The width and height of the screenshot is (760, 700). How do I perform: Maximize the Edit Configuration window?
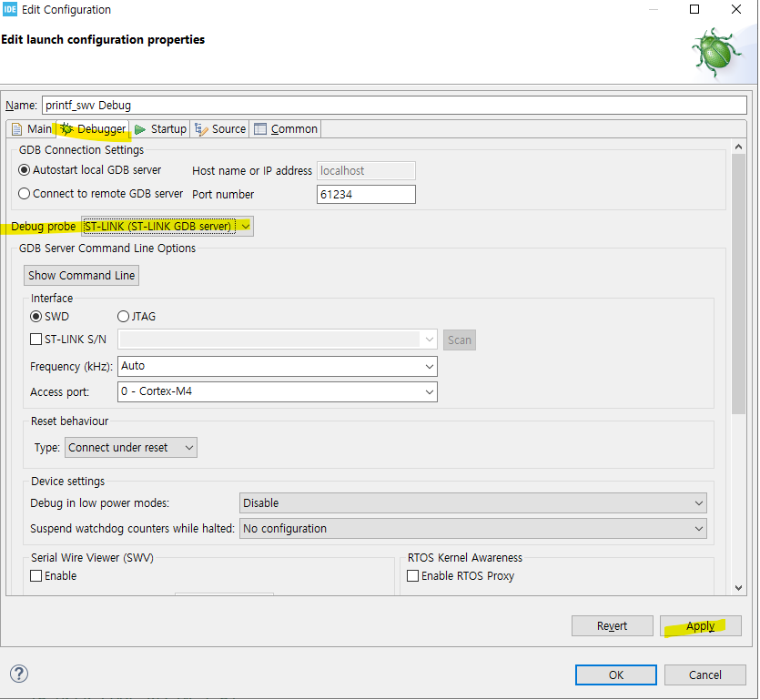click(x=694, y=10)
